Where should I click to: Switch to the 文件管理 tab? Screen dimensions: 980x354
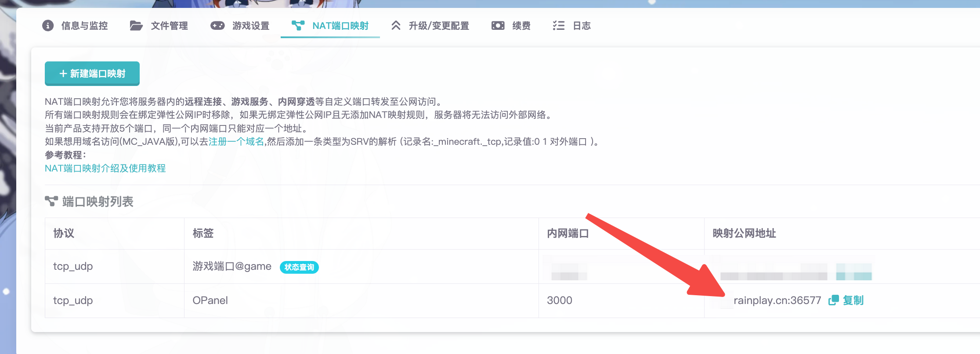click(169, 26)
